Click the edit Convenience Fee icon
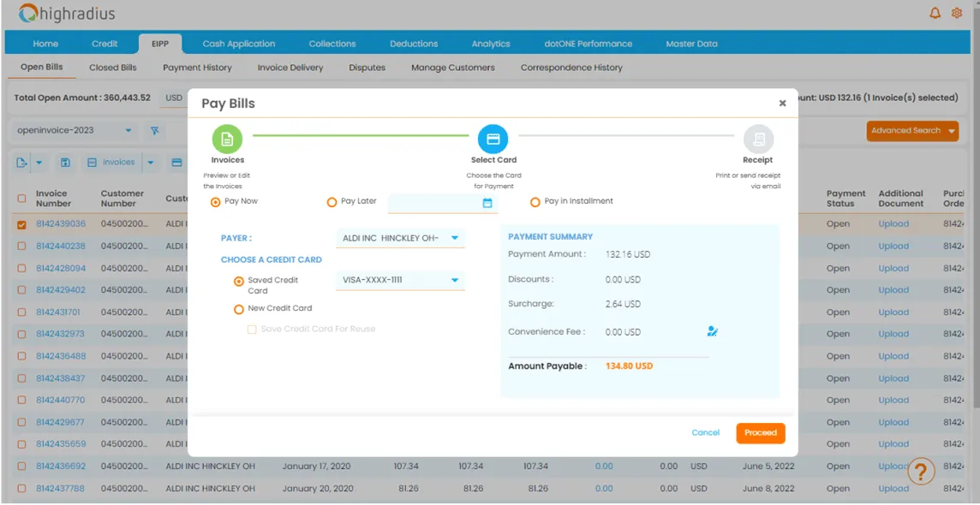980x505 pixels. [x=712, y=331]
